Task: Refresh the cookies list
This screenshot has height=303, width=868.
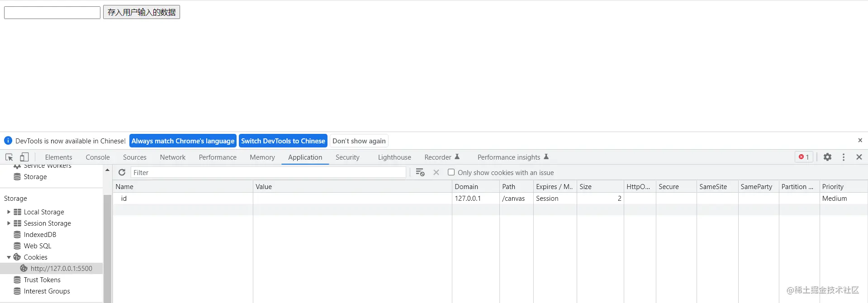Action: pyautogui.click(x=122, y=173)
